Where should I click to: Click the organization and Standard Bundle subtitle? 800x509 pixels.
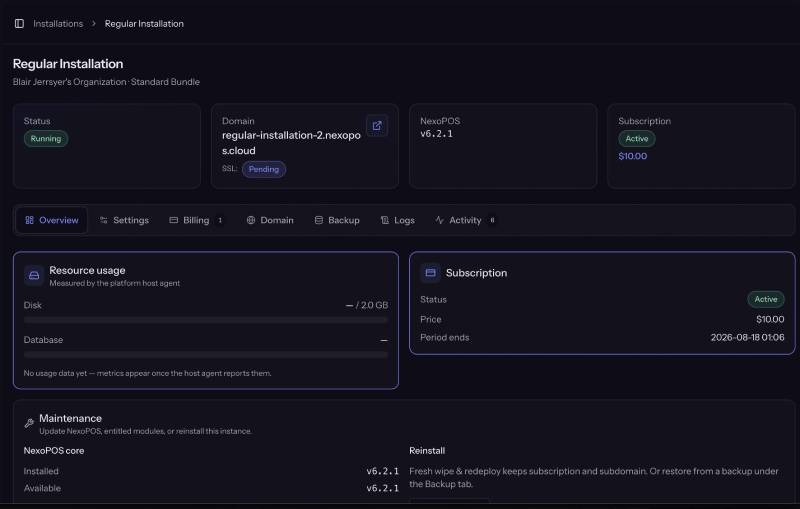(x=106, y=82)
